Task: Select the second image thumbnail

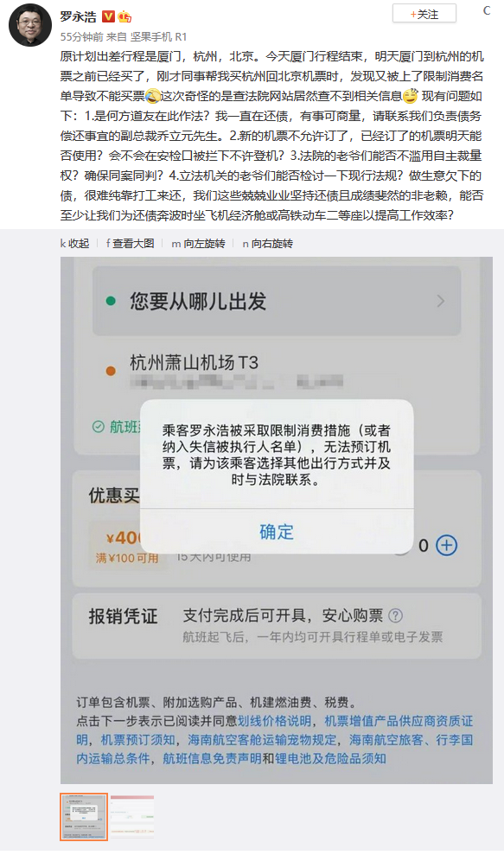Action: pos(132,816)
